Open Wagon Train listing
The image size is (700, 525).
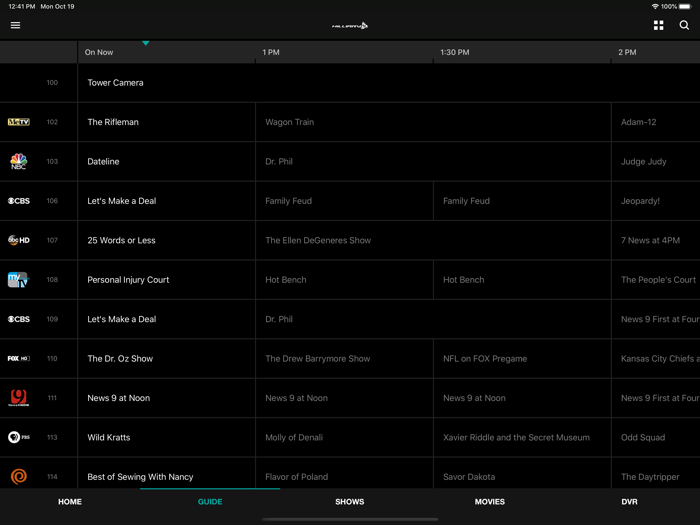pos(433,122)
